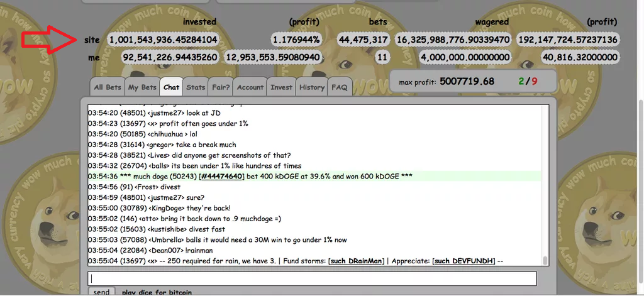Click the green wins count 2

521,81
